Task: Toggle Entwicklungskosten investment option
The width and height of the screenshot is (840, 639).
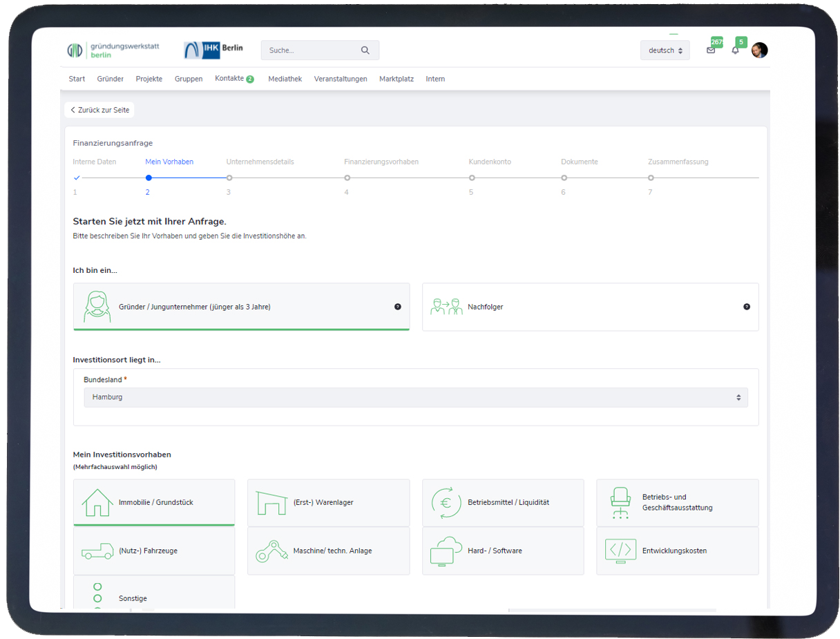Action: (678, 551)
